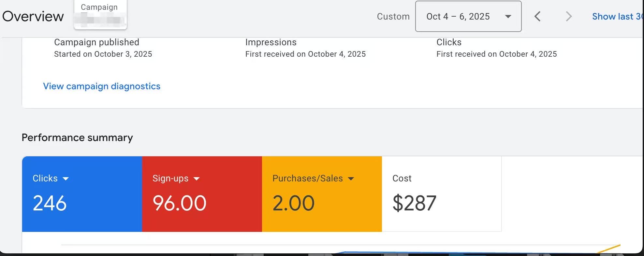Open View campaign diagnostics link
Screen dimensions: 644x256
[x=102, y=86]
